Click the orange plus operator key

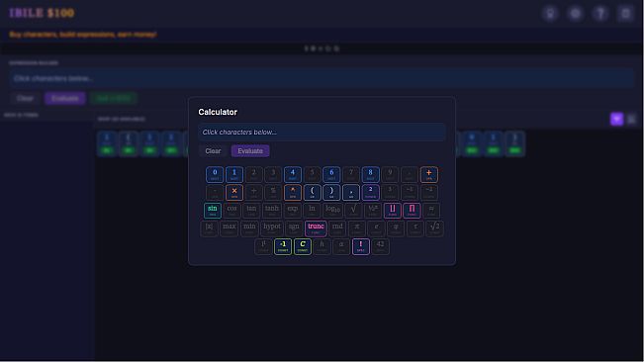coord(428,174)
